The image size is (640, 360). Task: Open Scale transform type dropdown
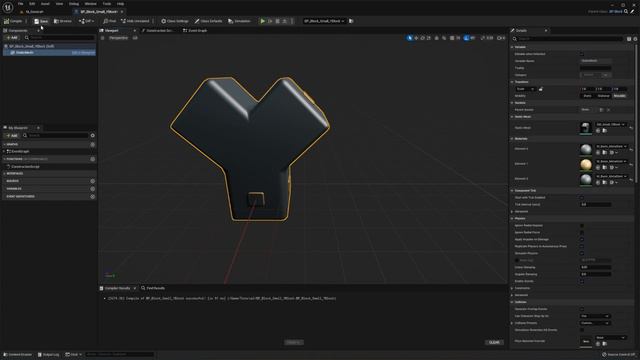pyautogui.click(x=525, y=89)
